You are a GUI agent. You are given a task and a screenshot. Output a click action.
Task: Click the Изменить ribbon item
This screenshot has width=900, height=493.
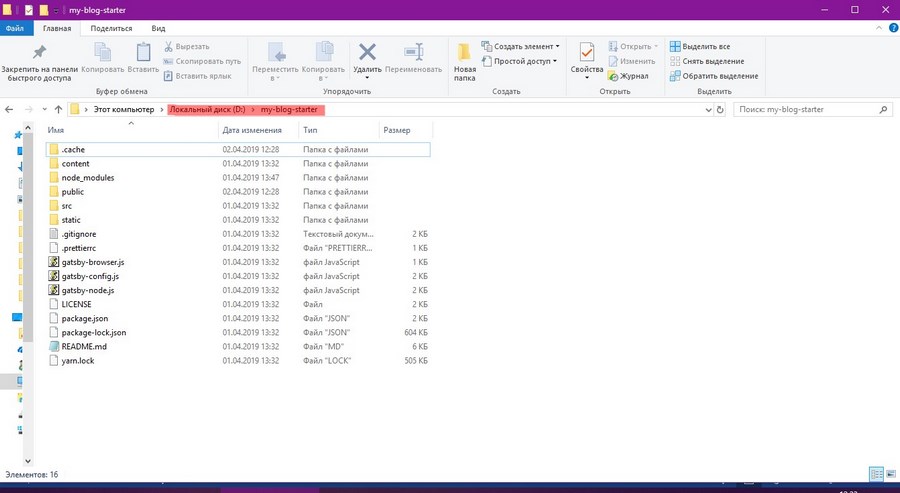631,61
